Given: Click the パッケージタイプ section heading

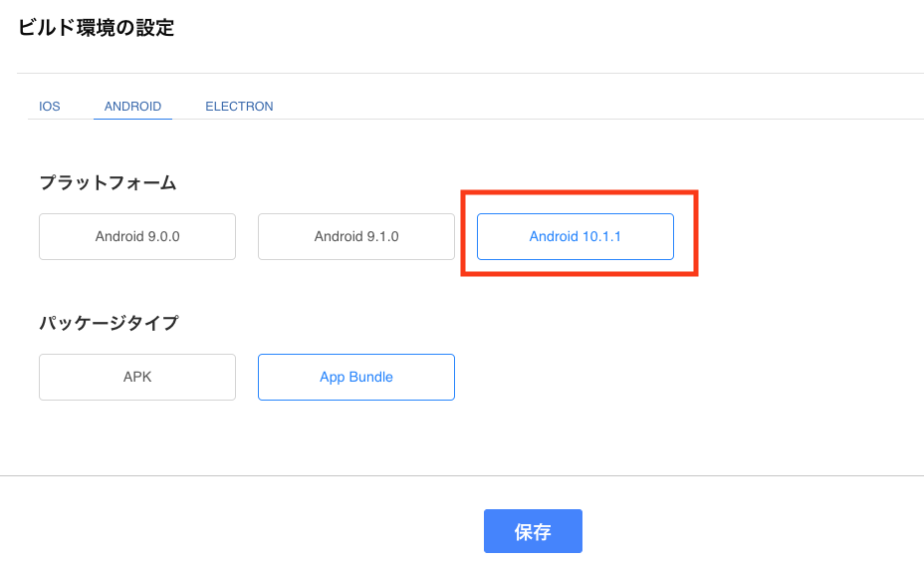Looking at the screenshot, I should pyautogui.click(x=109, y=323).
